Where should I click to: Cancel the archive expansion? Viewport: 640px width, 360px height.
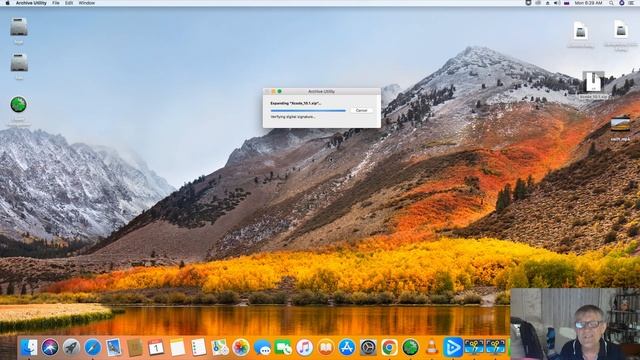tap(362, 110)
